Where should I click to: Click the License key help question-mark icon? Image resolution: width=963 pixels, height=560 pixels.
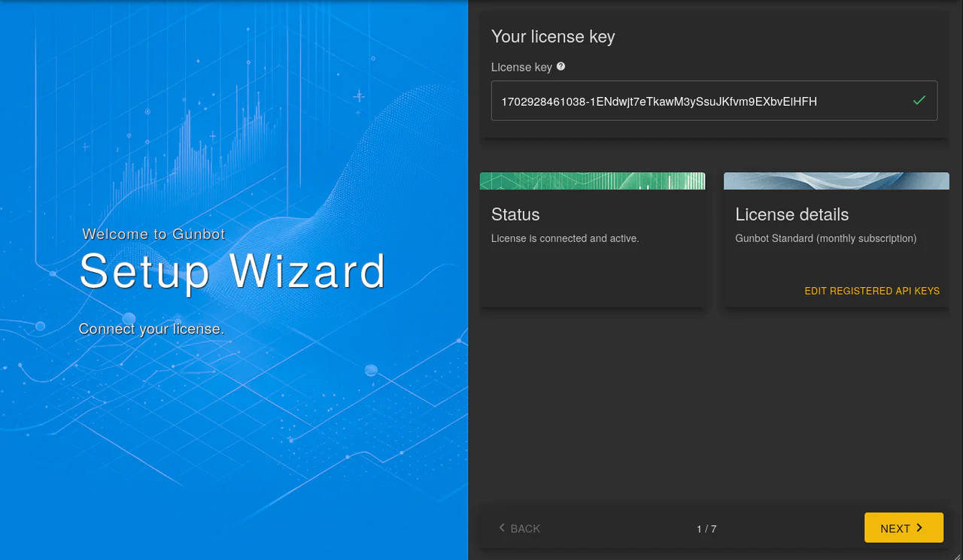click(x=560, y=66)
